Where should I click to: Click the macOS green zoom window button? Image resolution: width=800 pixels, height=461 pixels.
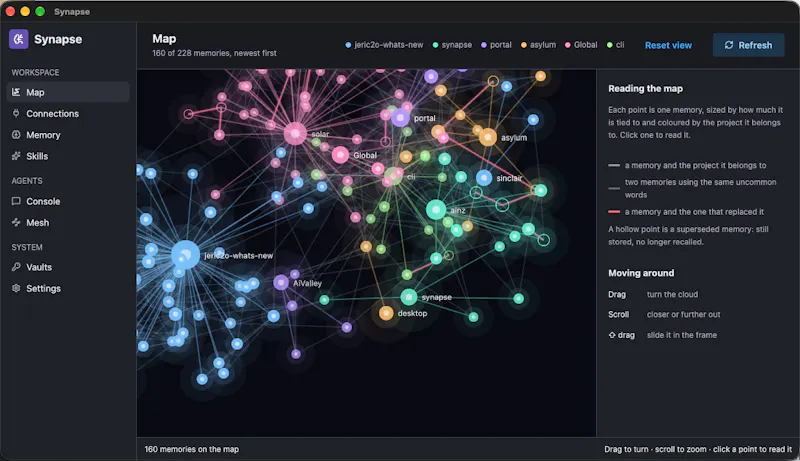coord(40,11)
